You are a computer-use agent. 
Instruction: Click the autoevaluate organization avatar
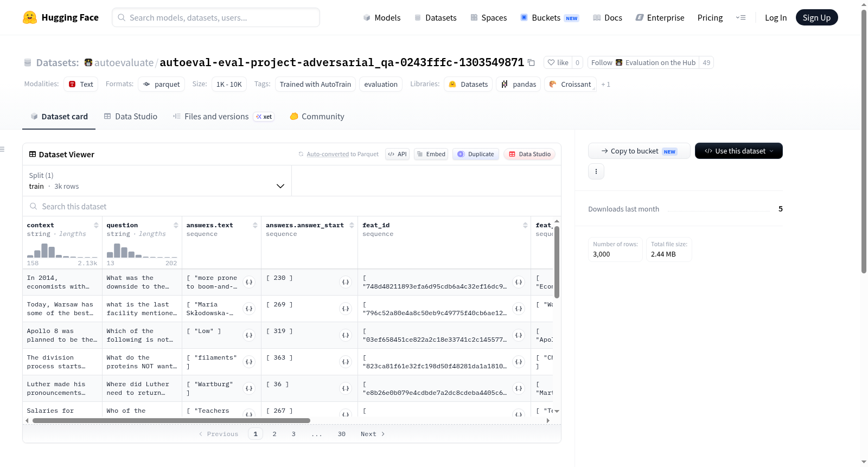click(88, 62)
